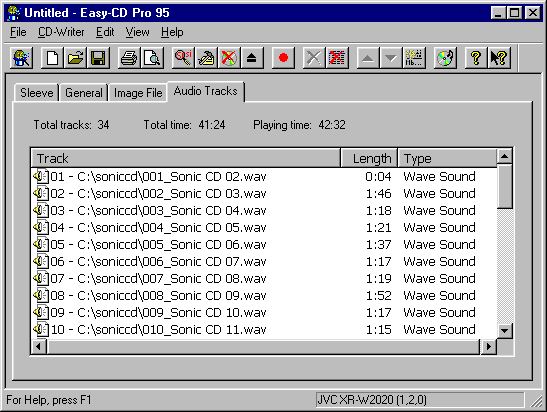Click the Save floppy disk icon
This screenshot has width=547, height=412.
(x=98, y=58)
